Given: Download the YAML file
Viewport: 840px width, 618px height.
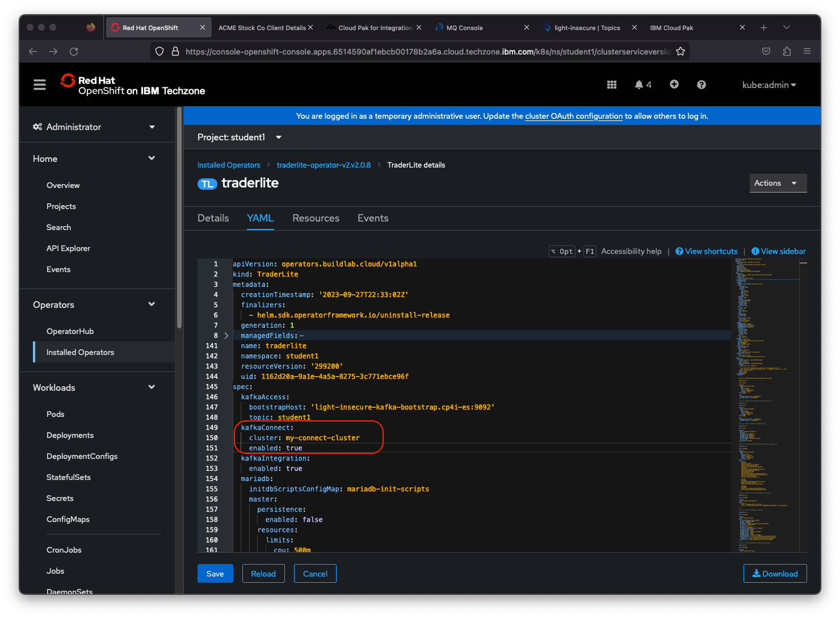Looking at the screenshot, I should 775,573.
